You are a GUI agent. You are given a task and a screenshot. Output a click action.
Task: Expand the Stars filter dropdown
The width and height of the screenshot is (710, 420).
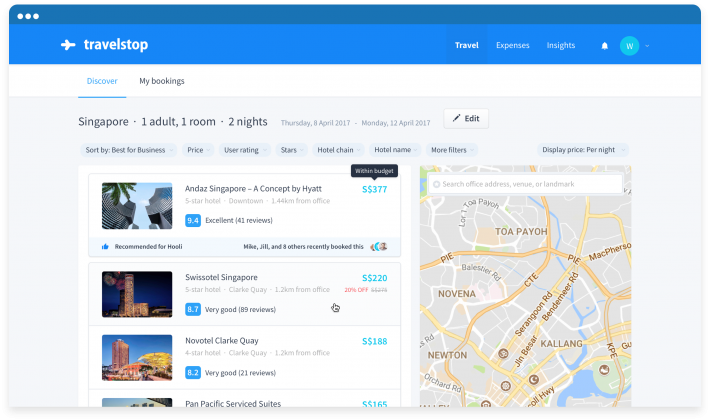click(291, 150)
